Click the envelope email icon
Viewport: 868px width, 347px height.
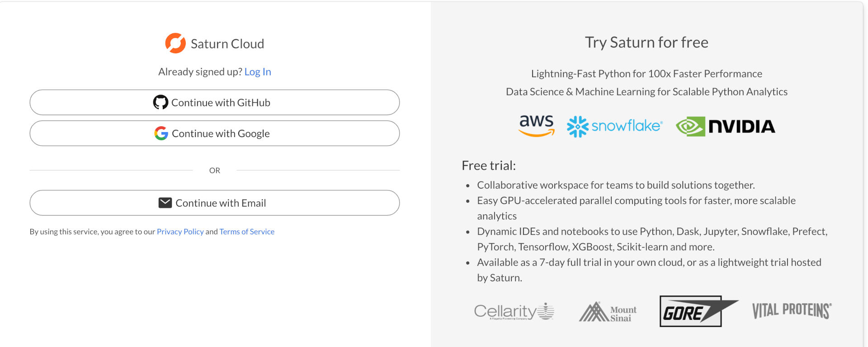(x=165, y=203)
